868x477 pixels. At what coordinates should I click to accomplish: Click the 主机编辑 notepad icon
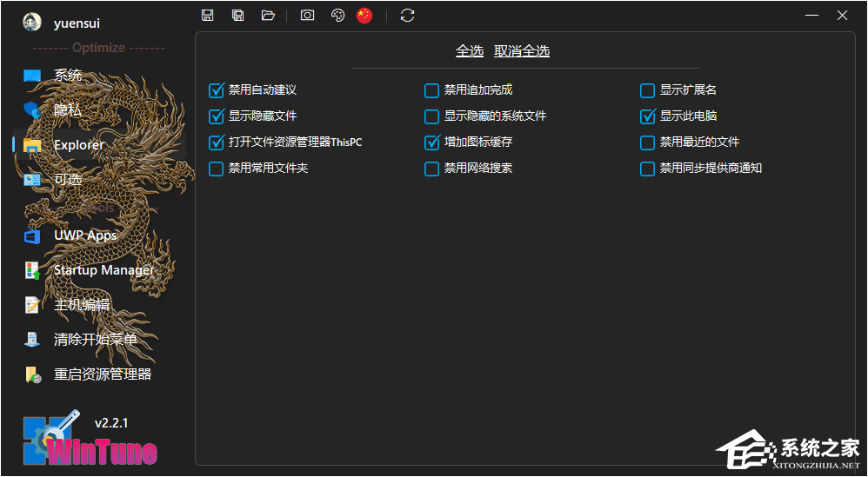tap(32, 305)
